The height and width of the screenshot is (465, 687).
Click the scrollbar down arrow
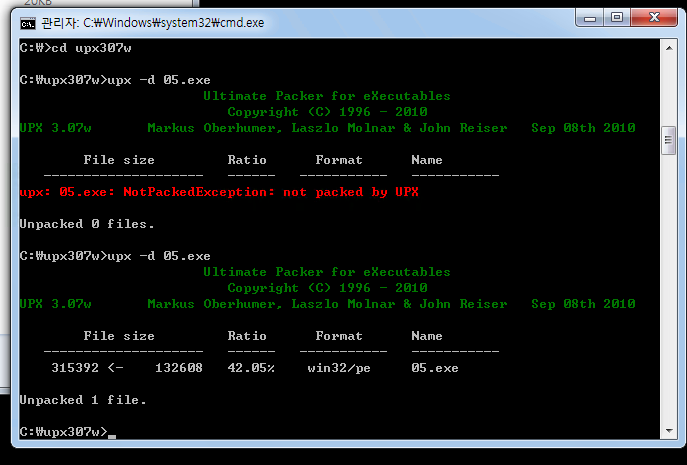click(669, 430)
